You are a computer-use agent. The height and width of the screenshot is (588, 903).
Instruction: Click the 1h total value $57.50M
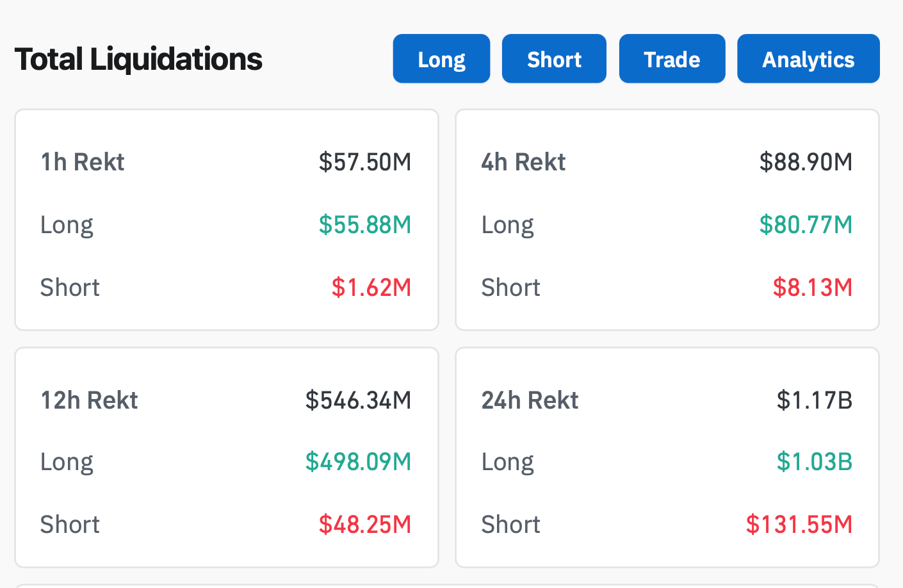365,162
